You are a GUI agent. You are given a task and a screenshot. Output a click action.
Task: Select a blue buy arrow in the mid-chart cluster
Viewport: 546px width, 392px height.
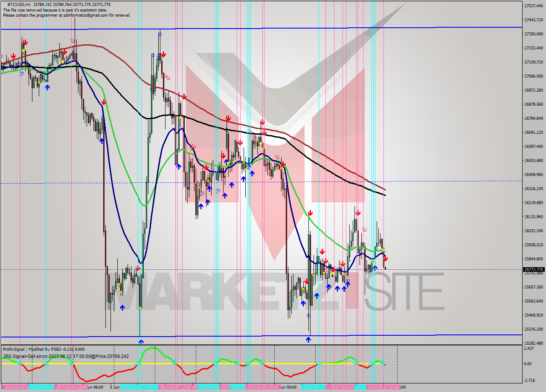point(232,184)
